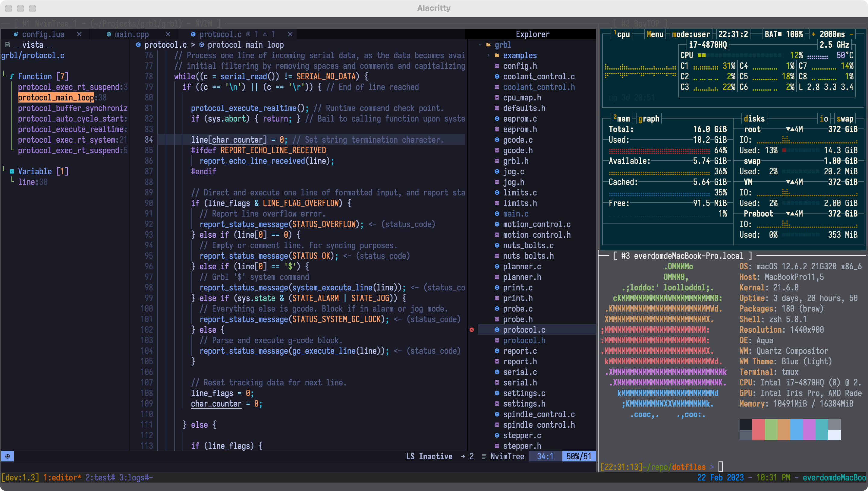Click the red color block in neofetch

coord(758,429)
